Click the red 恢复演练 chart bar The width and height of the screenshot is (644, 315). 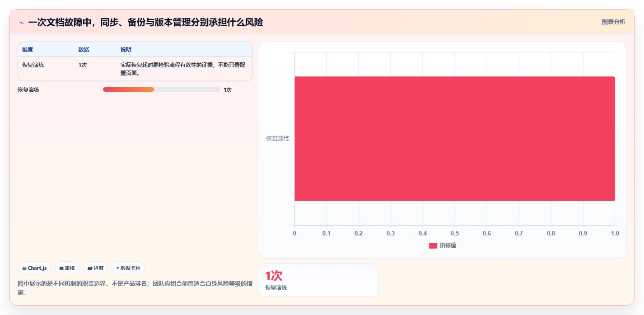pyautogui.click(x=455, y=138)
